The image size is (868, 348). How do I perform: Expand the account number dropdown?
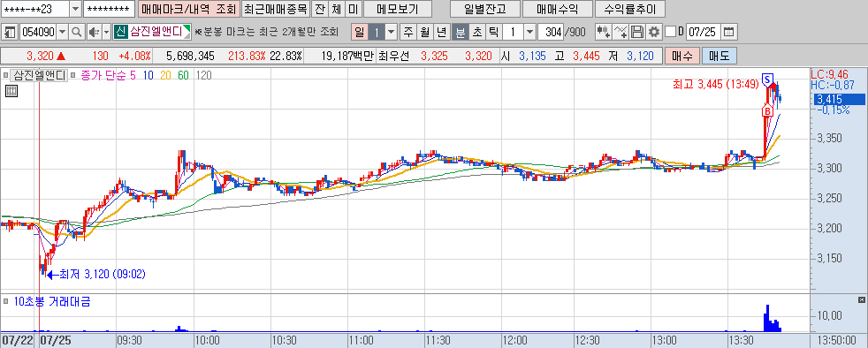click(x=76, y=10)
